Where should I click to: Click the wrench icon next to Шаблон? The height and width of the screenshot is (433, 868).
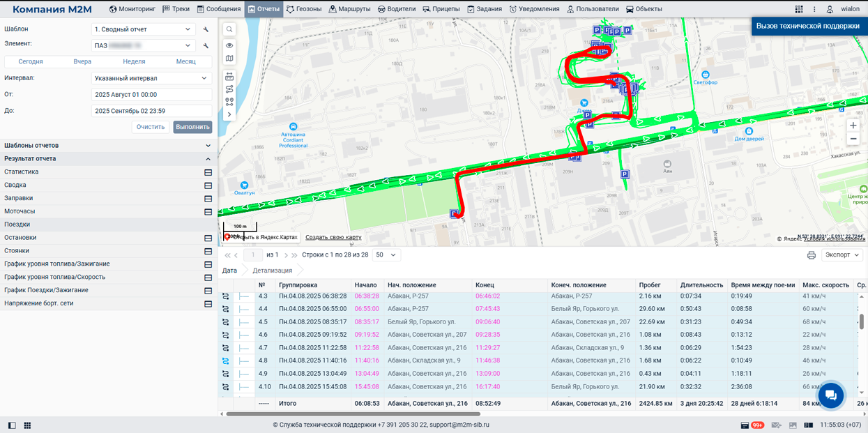(x=206, y=30)
